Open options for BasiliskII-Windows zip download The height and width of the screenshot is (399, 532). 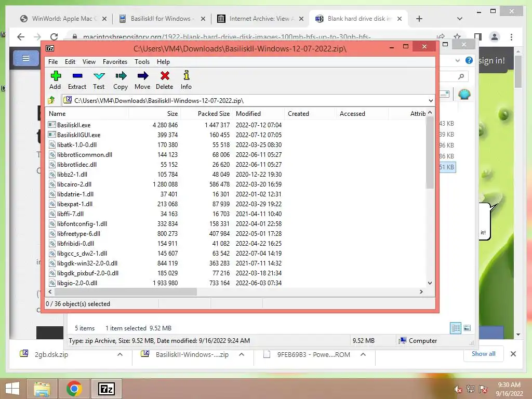[242, 354]
